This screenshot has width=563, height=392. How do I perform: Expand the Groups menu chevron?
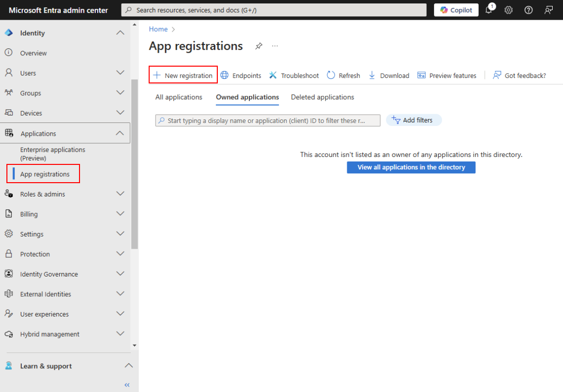120,93
